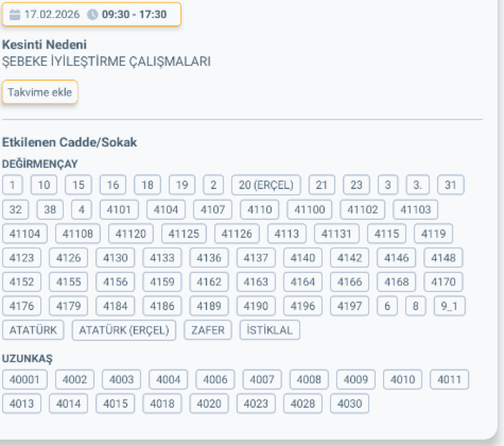Select the 9_1 street tag
Screen dimensions: 504x446
coord(450,306)
